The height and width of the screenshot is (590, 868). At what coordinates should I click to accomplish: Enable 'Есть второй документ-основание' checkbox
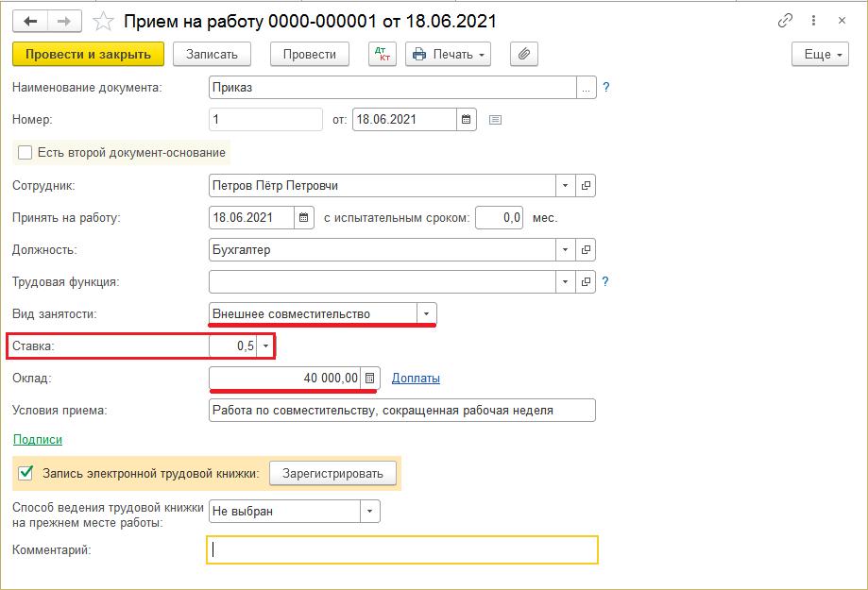26,152
